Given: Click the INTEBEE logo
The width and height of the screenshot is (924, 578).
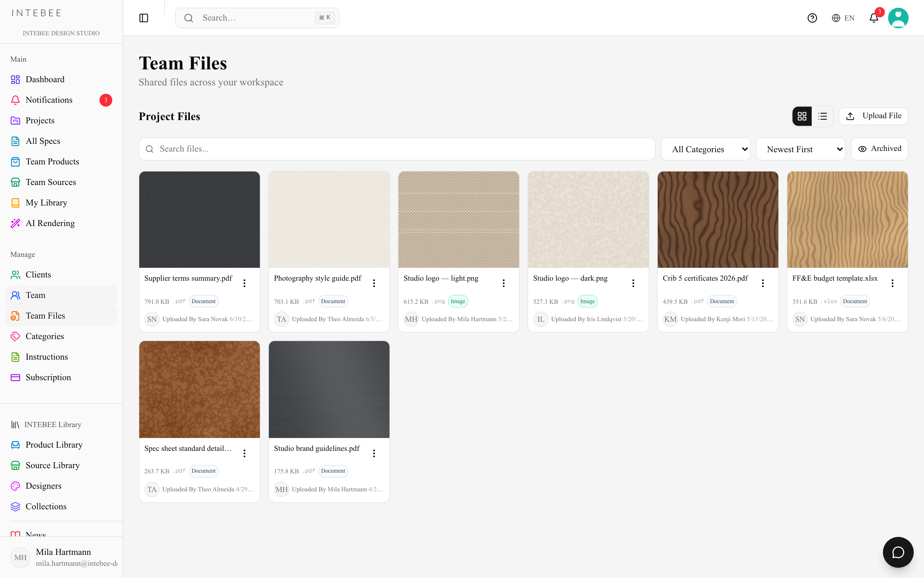Looking at the screenshot, I should click(37, 13).
